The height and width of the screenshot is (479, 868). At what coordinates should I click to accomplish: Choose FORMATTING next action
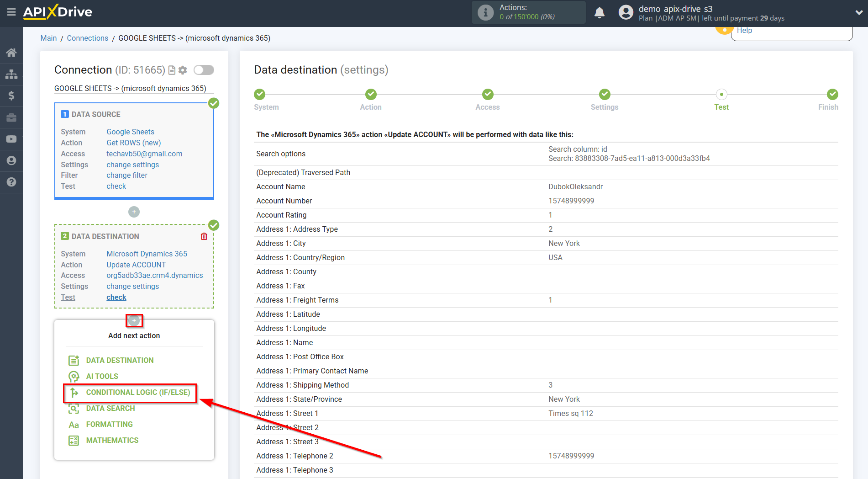109,424
